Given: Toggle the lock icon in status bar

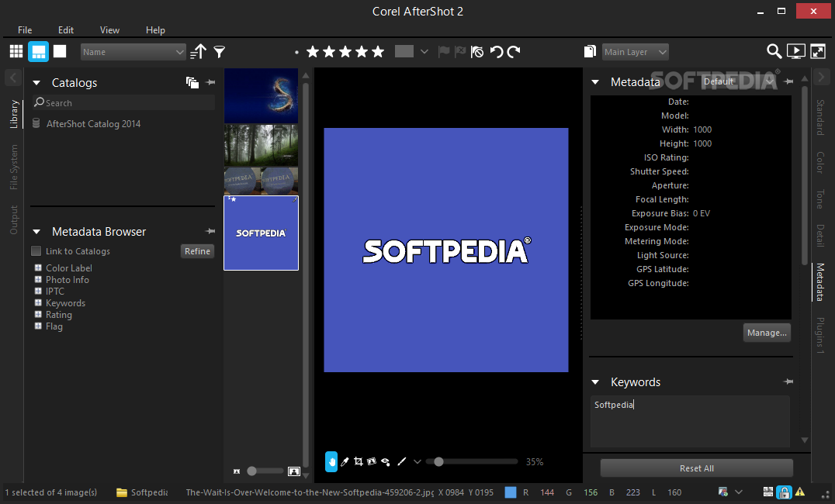Looking at the screenshot, I should point(784,492).
